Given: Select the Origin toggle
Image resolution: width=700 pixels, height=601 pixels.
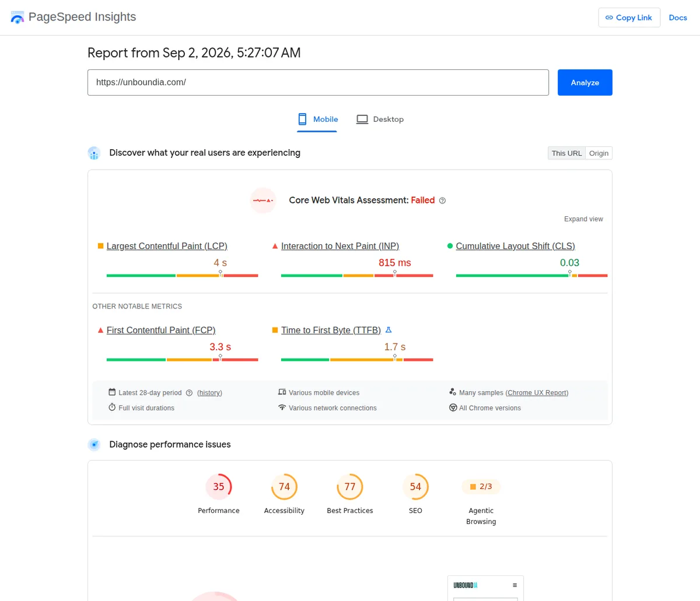Looking at the screenshot, I should coord(598,153).
